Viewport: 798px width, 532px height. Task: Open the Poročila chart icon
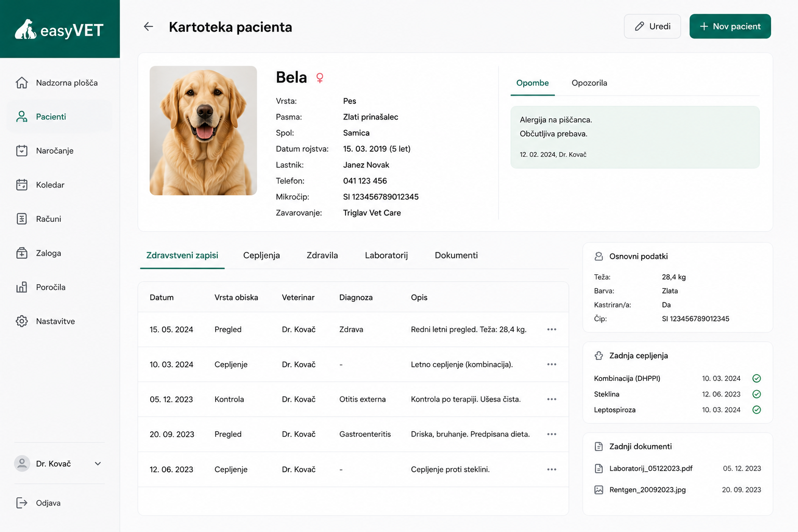coord(22,287)
